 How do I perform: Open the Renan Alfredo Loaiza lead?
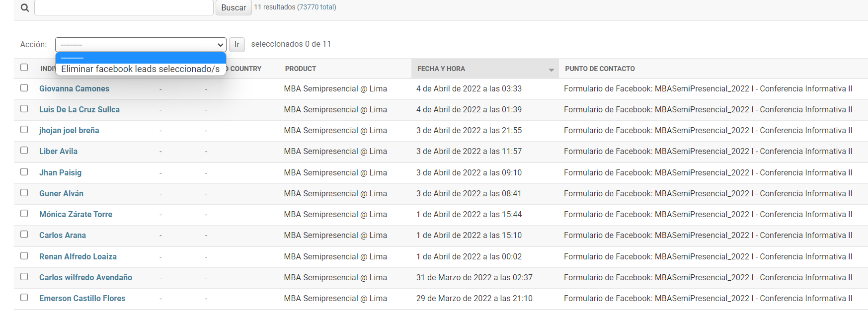[x=78, y=256]
